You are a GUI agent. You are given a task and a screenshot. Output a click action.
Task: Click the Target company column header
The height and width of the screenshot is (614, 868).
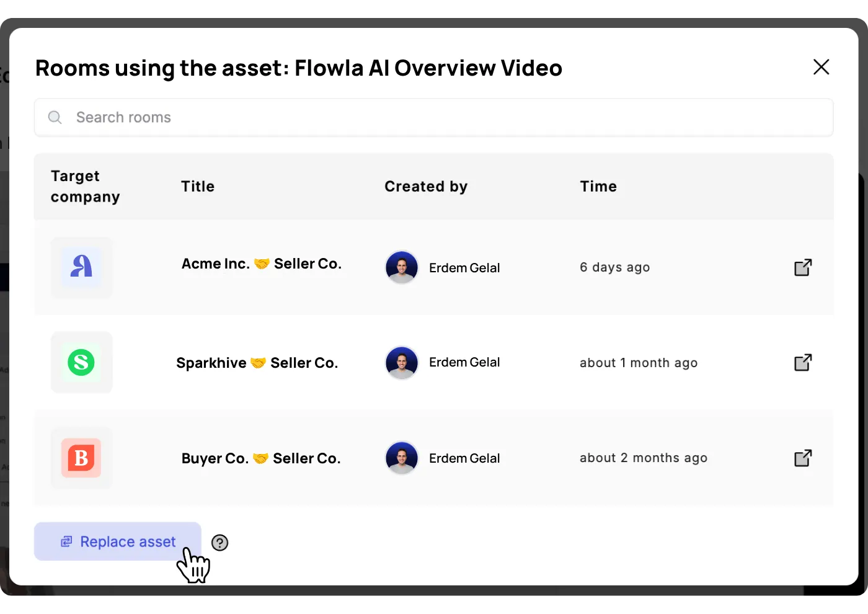pyautogui.click(x=86, y=186)
